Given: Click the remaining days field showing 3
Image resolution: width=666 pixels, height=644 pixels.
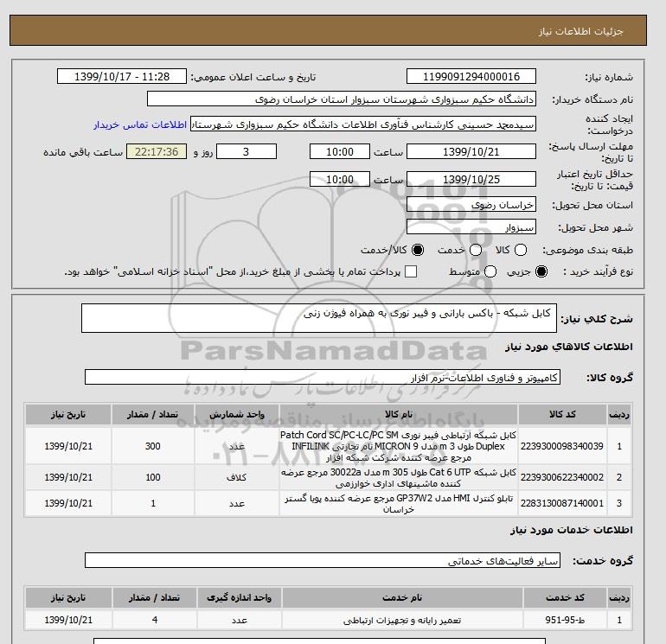Looking at the screenshot, I should 247,151.
